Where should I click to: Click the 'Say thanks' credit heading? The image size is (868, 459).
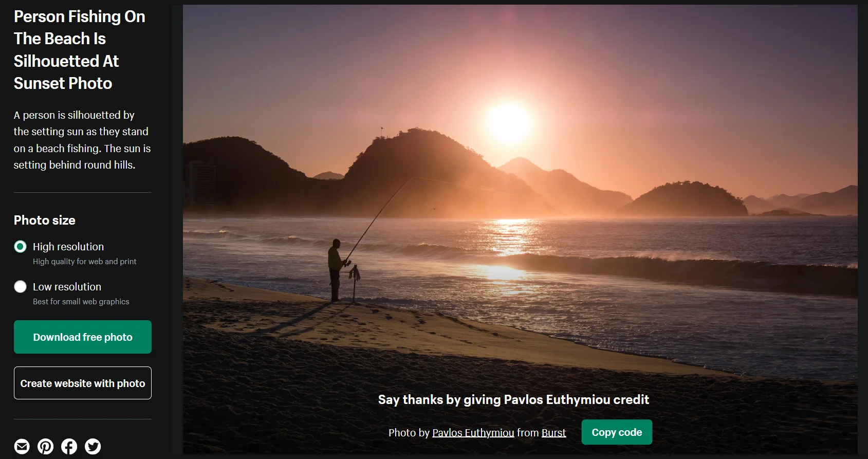pos(514,399)
